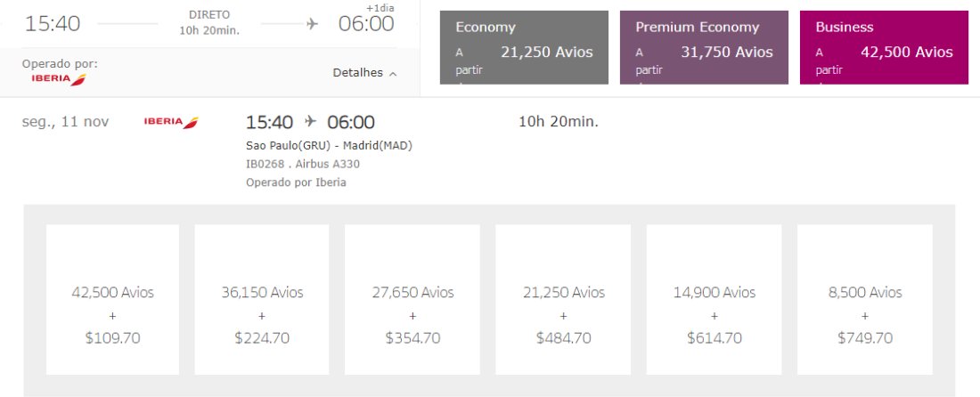Select the Economy fare tab

pyautogui.click(x=524, y=47)
